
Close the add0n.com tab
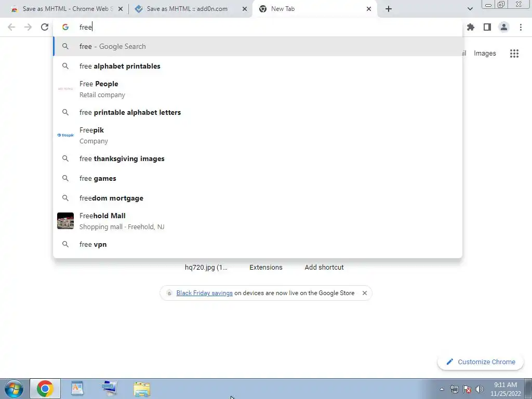coord(245,9)
